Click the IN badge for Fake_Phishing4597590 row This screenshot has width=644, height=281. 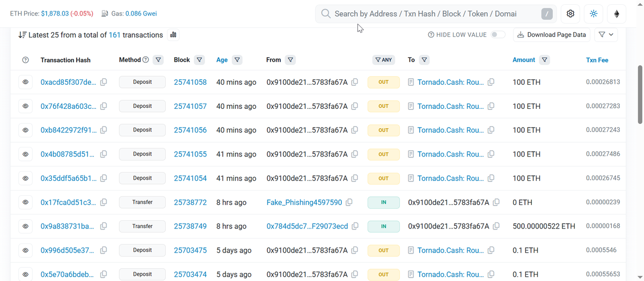(384, 202)
